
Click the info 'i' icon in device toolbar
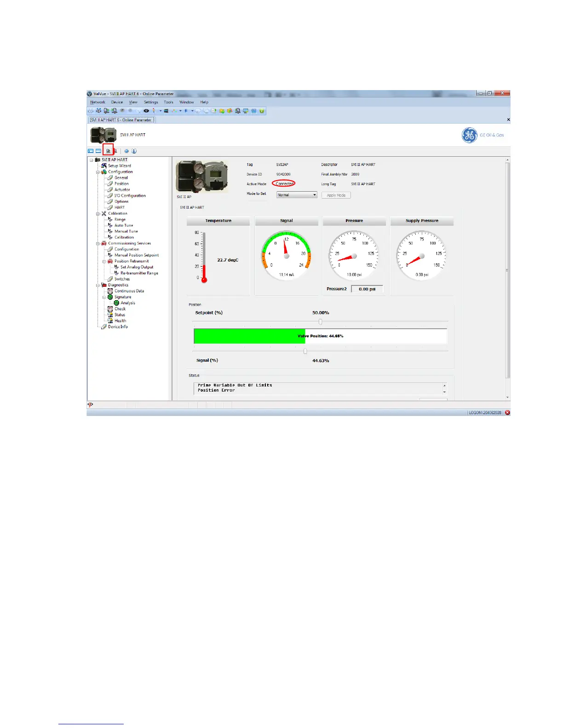134,151
